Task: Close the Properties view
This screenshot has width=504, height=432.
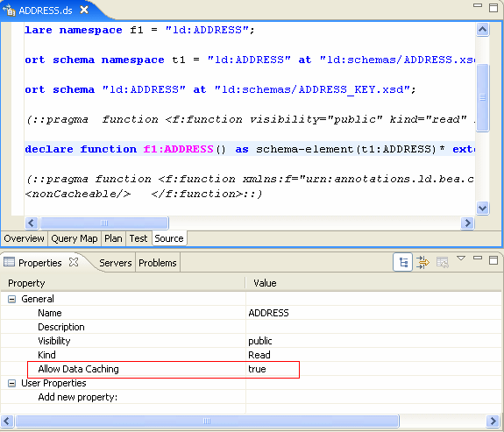Action: (74, 262)
